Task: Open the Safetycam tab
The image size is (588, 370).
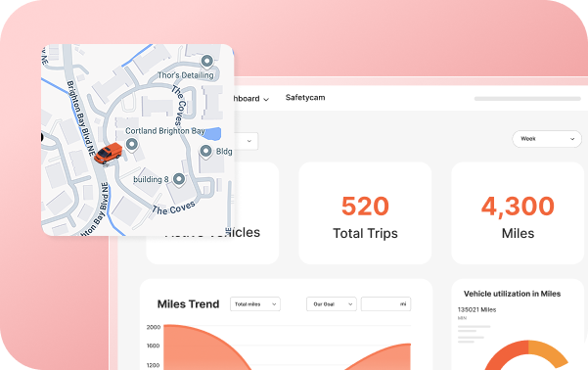Action: point(305,98)
